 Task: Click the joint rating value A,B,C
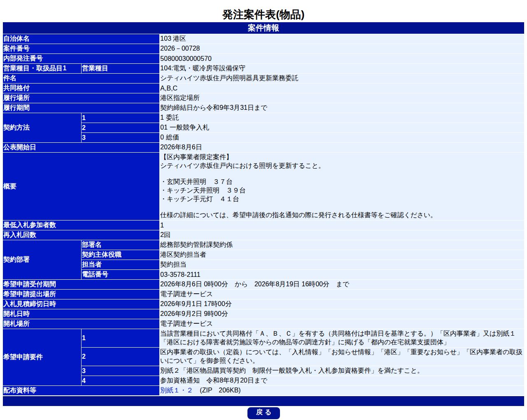(x=169, y=88)
